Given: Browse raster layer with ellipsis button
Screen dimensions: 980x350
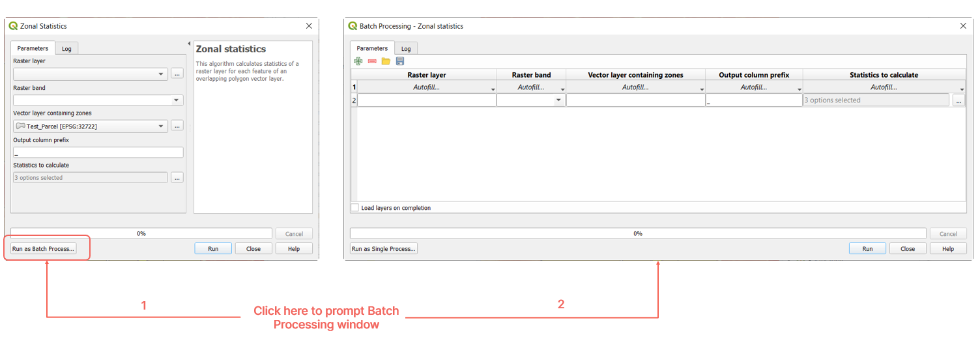Looking at the screenshot, I should (x=177, y=74).
